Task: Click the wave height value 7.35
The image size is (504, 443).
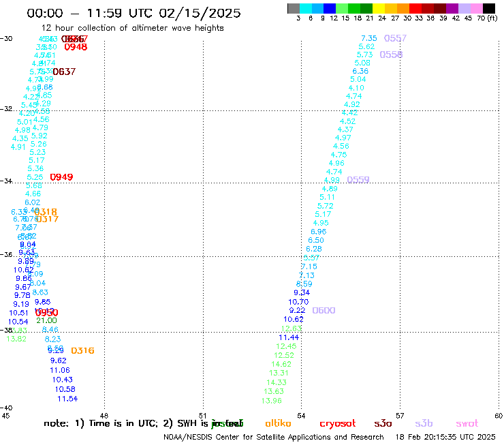Action: coord(369,38)
